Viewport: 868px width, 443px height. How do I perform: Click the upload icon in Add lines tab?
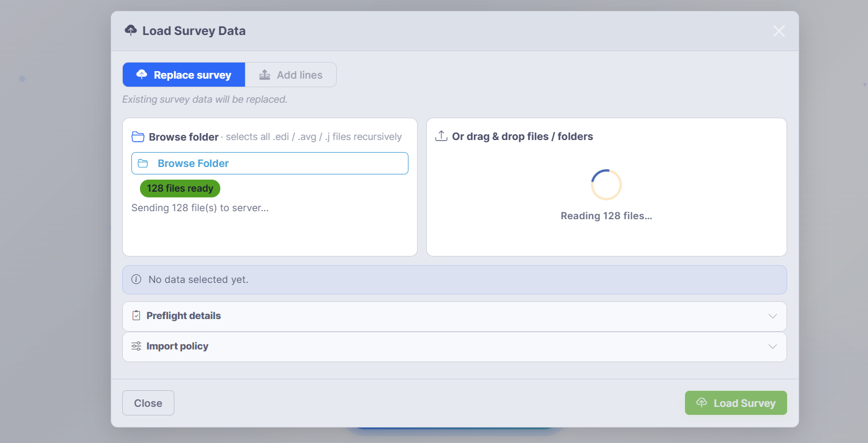click(264, 75)
